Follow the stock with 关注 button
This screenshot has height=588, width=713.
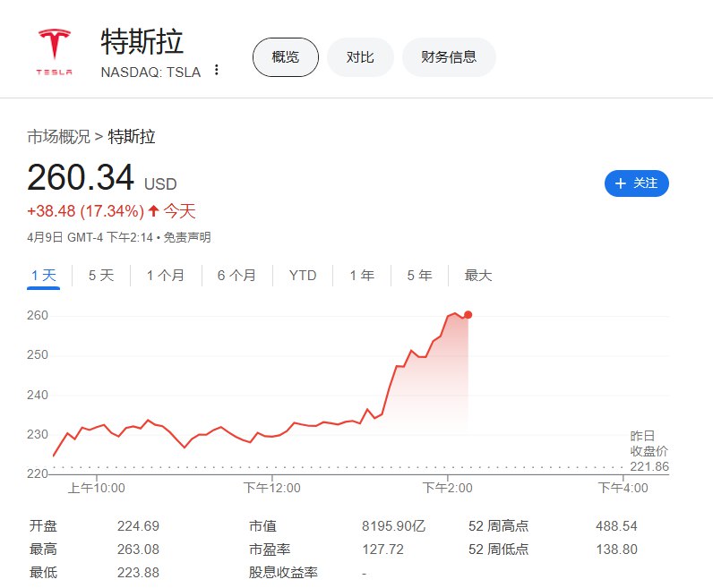(x=637, y=183)
